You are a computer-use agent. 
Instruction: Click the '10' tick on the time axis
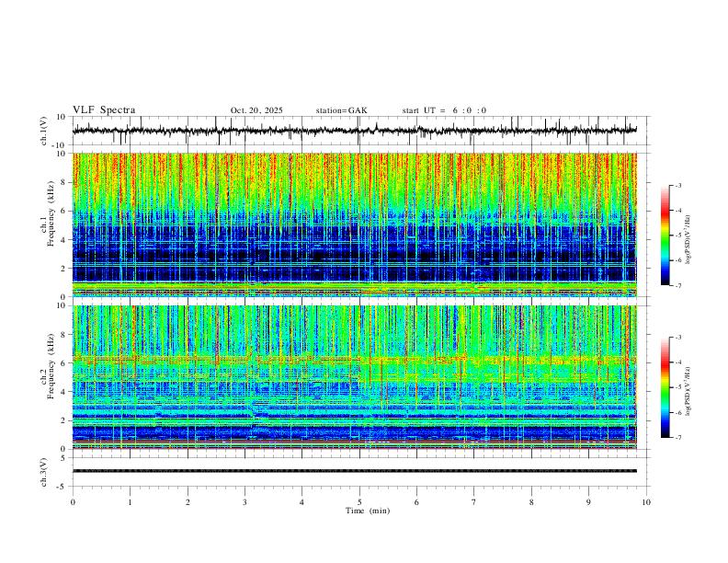646,502
